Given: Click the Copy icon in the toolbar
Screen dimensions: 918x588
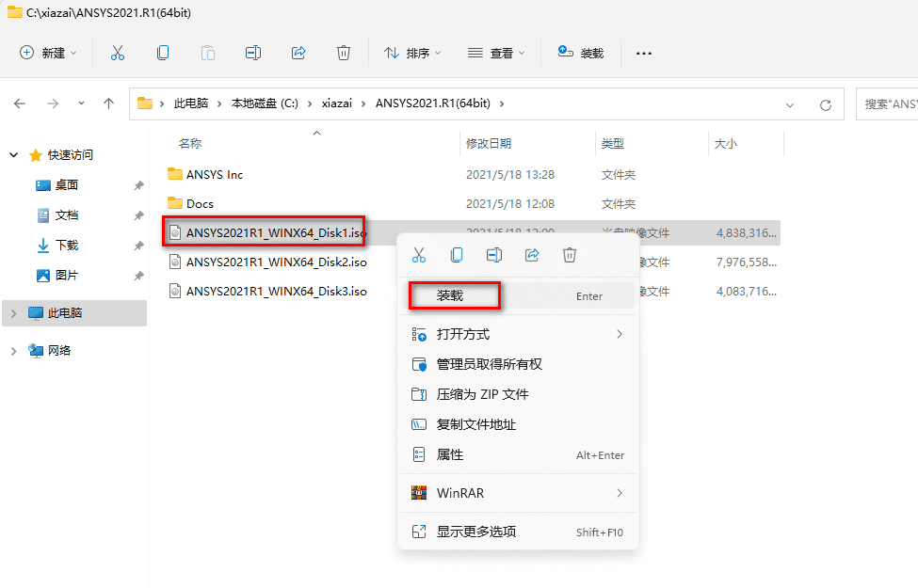Looking at the screenshot, I should [163, 53].
